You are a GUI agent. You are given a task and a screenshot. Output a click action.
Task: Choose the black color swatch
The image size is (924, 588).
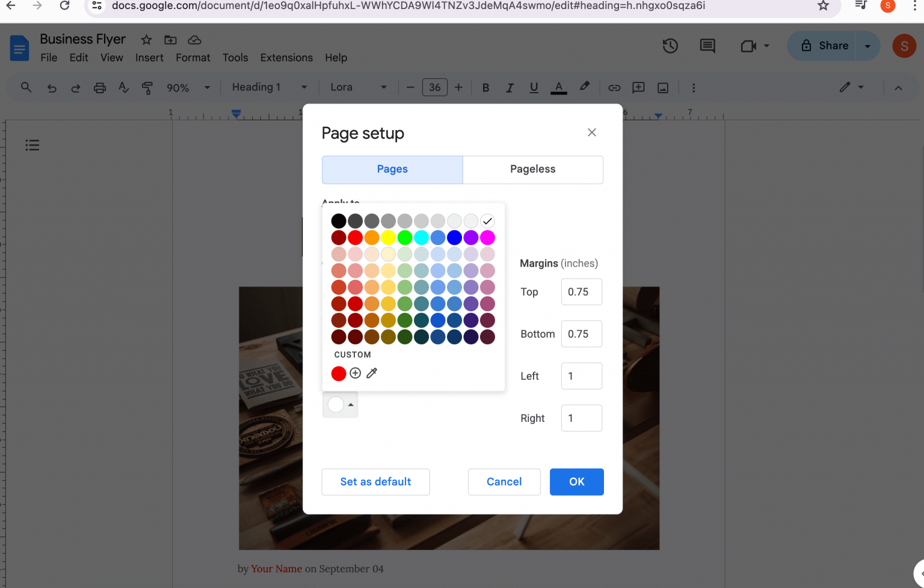point(339,221)
